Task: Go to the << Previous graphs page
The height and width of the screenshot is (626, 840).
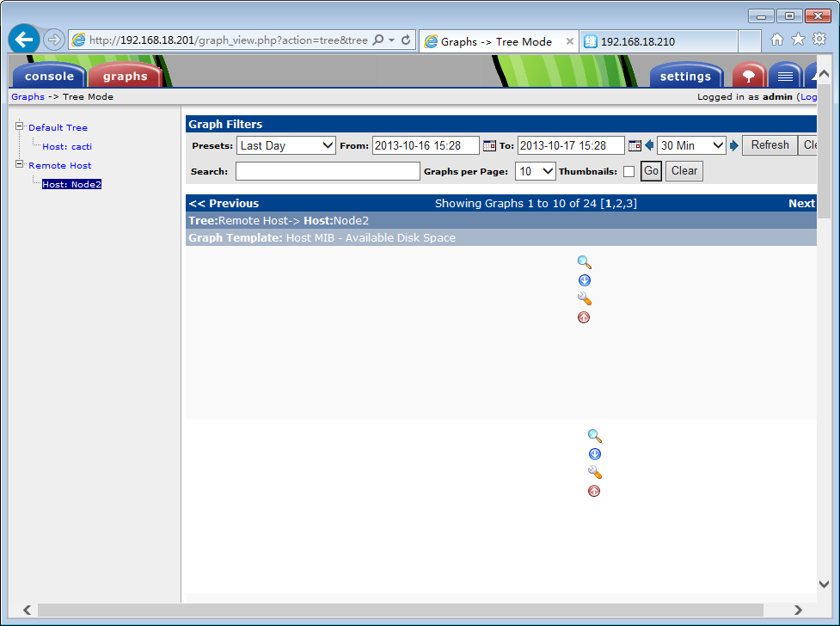Action: click(x=224, y=204)
